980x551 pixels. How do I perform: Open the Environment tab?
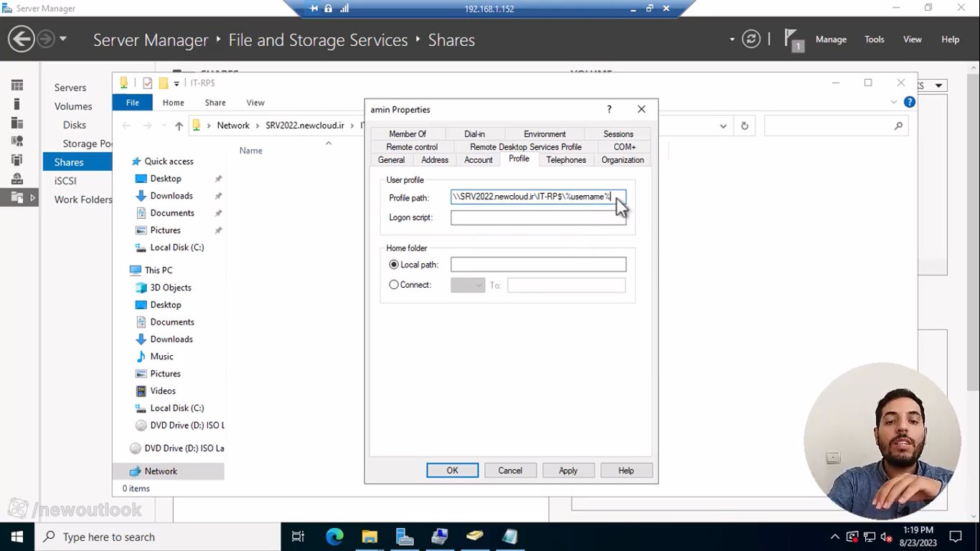coord(545,134)
